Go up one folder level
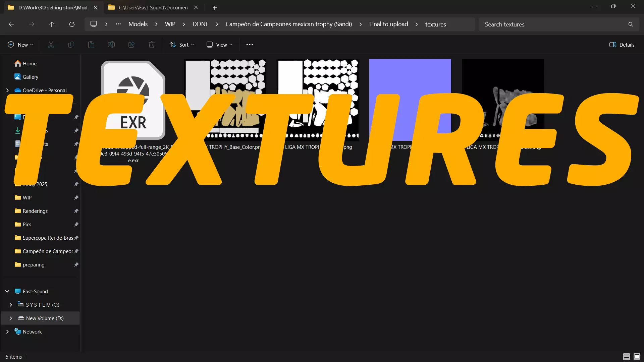644x362 pixels. pos(52,24)
